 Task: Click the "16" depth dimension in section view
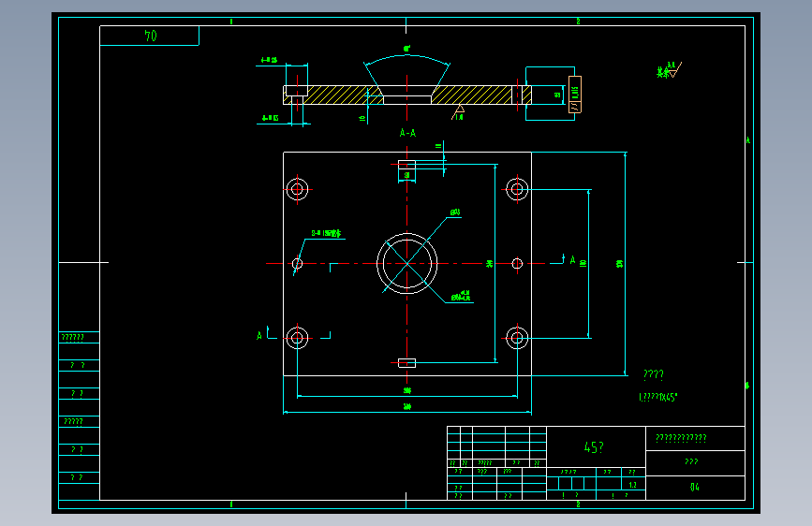coord(362,118)
